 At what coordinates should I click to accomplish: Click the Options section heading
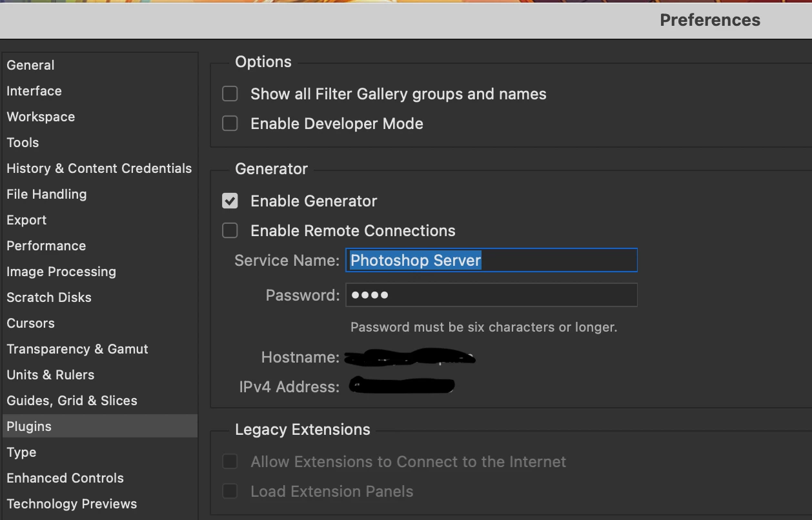(263, 62)
